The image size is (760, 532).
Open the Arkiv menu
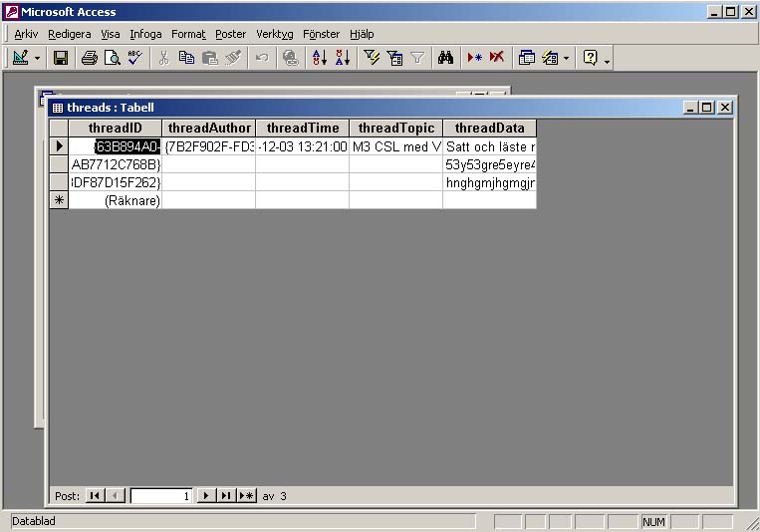[26, 34]
